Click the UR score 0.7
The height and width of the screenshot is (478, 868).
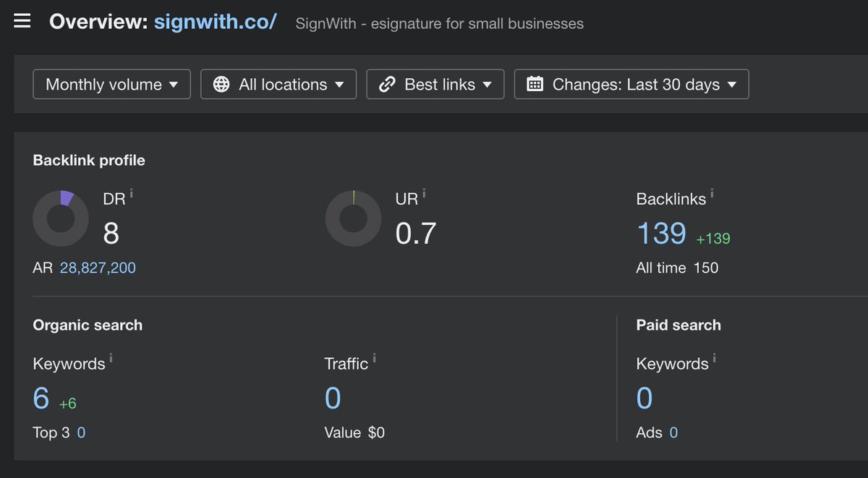[x=416, y=233]
